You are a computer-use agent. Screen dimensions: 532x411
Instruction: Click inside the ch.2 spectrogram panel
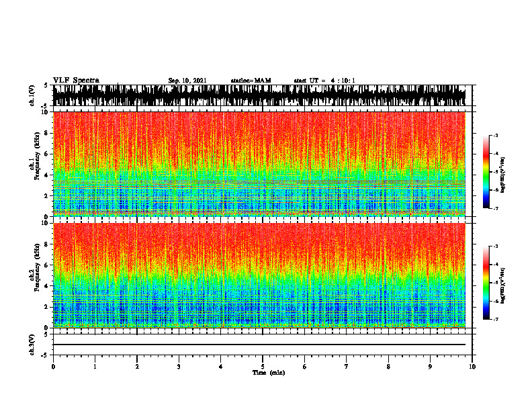(259, 275)
